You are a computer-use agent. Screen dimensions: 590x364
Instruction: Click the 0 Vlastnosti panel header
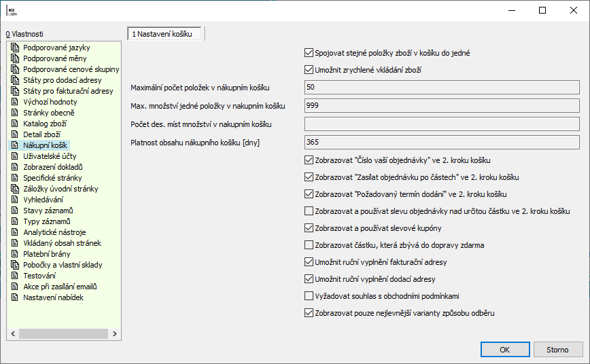[x=24, y=34]
